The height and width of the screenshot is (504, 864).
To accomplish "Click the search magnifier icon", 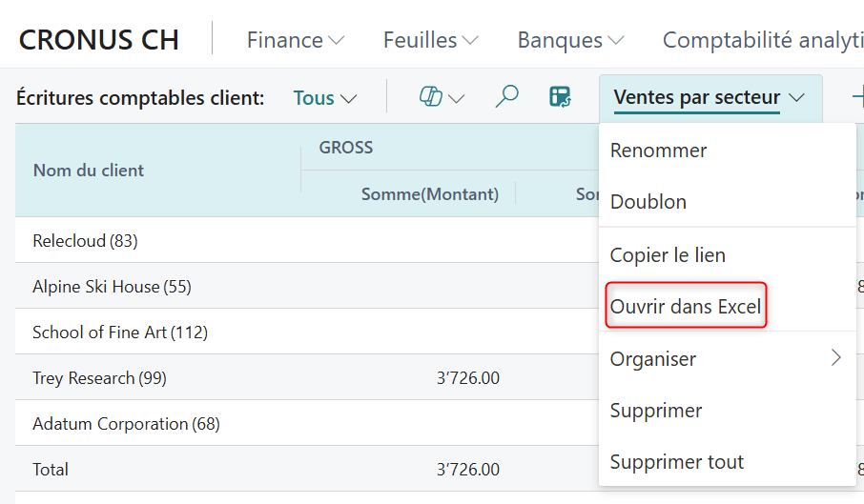I will (x=507, y=97).
